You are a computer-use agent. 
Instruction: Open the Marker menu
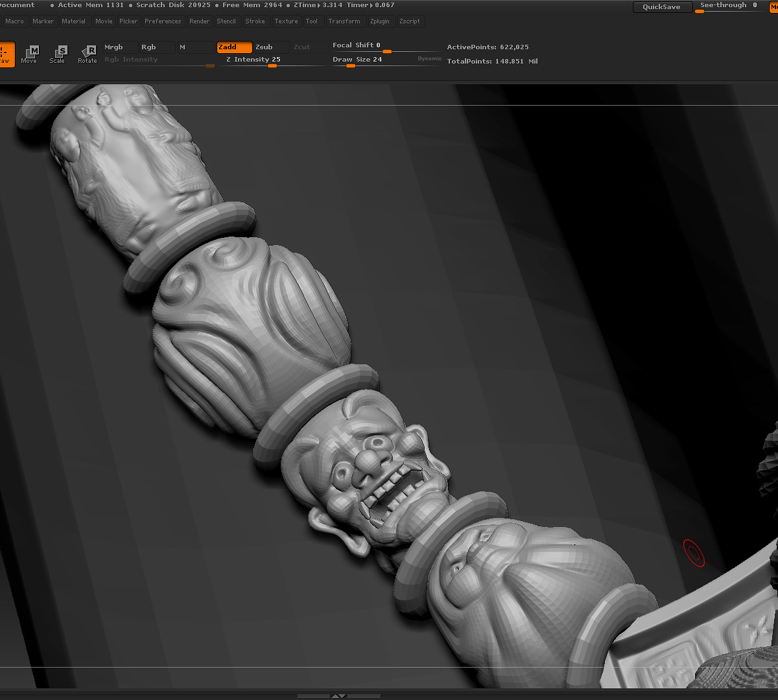pyautogui.click(x=43, y=21)
